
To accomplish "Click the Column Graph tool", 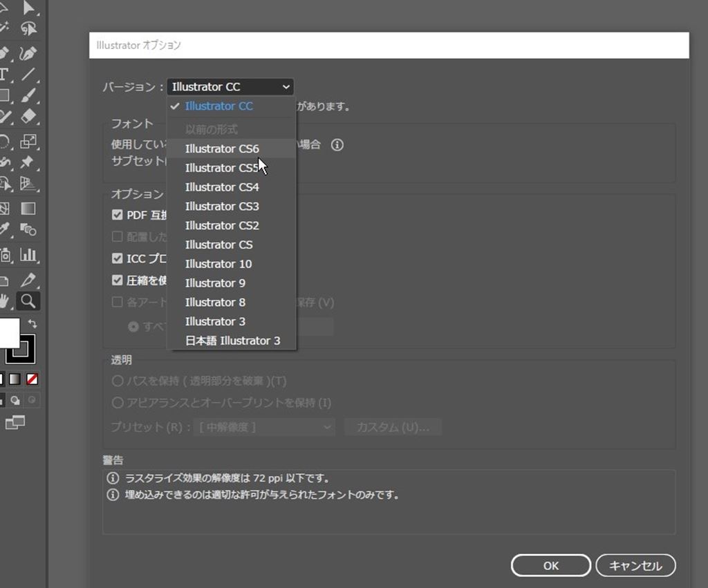I will (x=28, y=255).
